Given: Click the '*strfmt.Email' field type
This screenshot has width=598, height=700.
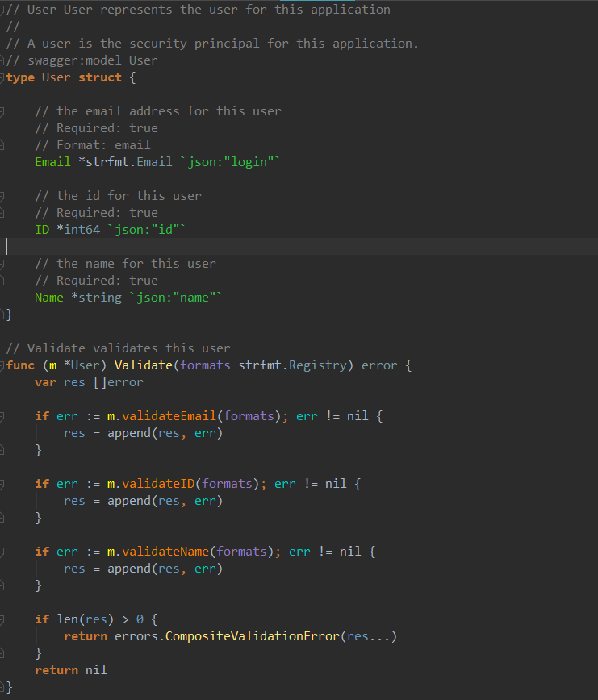Looking at the screenshot, I should point(126,161).
